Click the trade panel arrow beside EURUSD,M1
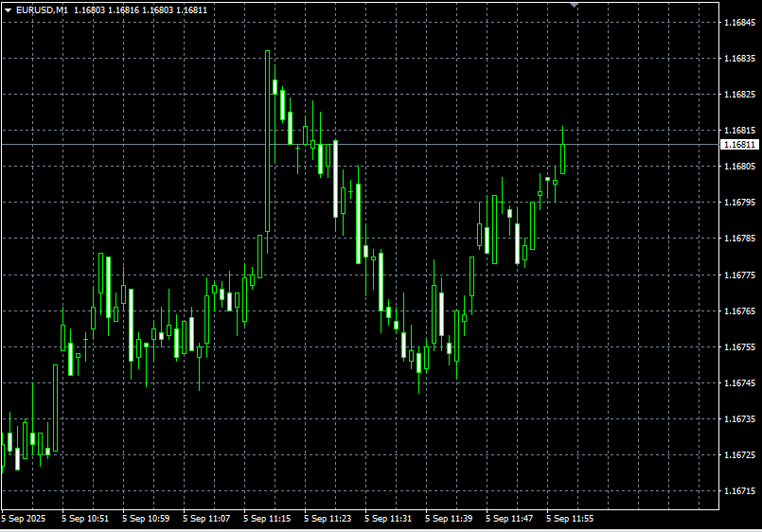762x532 pixels. pyautogui.click(x=8, y=9)
